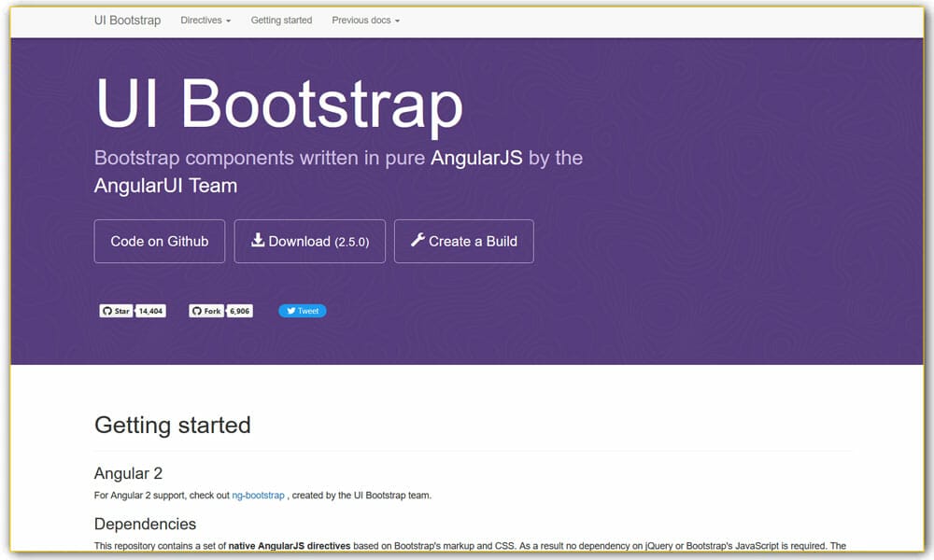This screenshot has height=560, width=934.
Task: Follow the ng-bootstrap link for Angular 2 support
Action: click(x=258, y=496)
